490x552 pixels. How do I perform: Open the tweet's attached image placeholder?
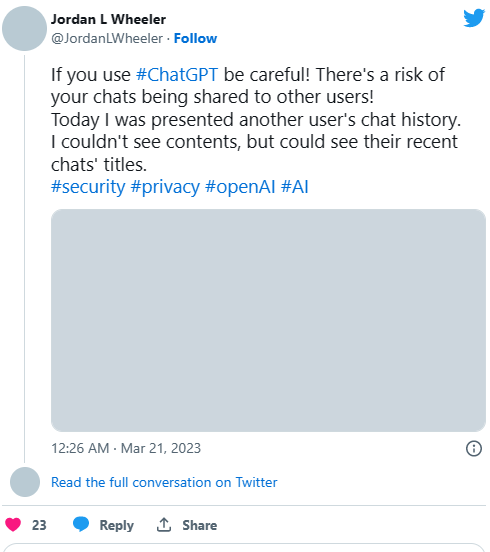(268, 320)
